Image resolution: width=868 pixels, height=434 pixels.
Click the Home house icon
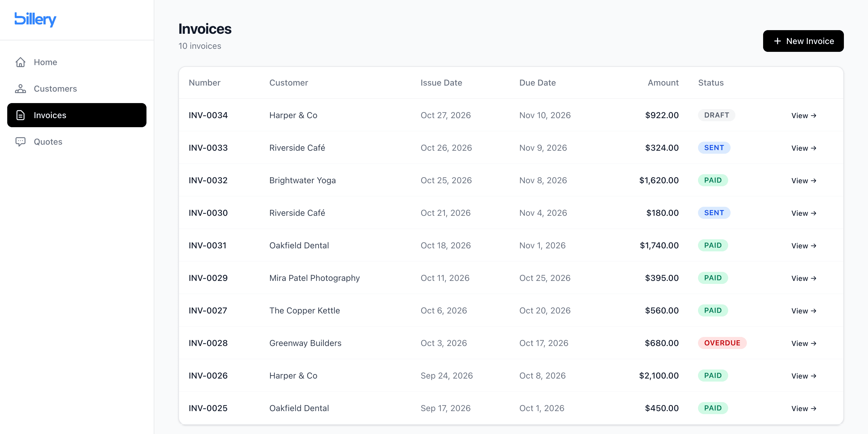(x=20, y=62)
